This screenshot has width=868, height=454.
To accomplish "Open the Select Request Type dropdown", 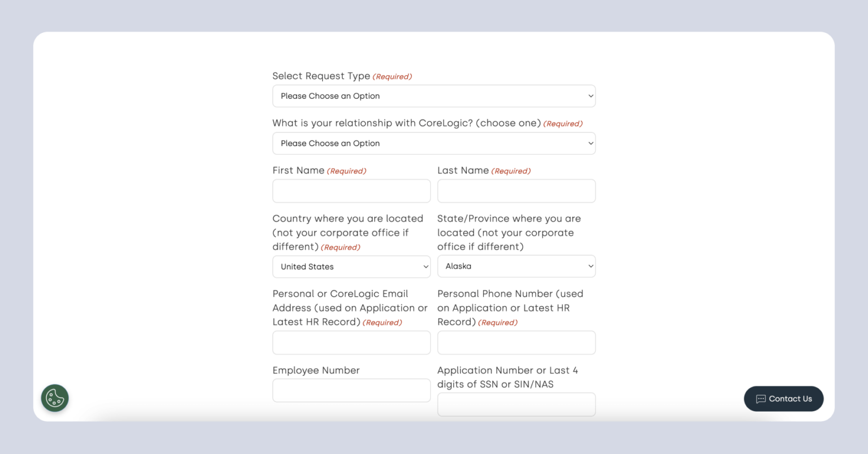I will click(x=434, y=96).
